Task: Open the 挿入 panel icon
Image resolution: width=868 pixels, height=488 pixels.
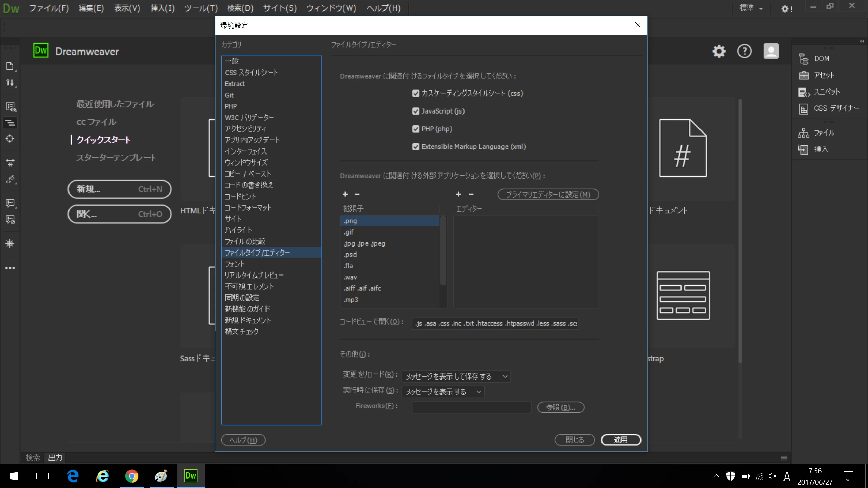Action: pos(803,149)
